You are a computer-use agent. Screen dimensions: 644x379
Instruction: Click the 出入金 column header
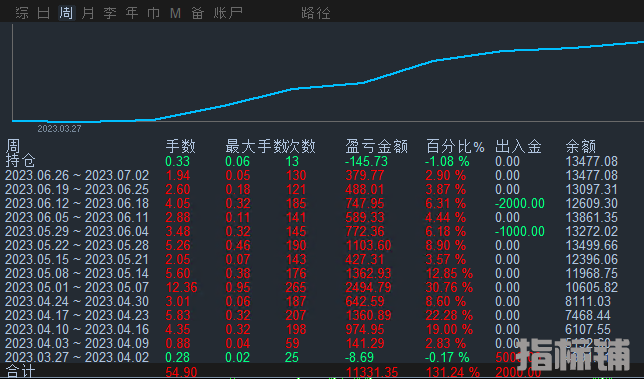point(518,146)
